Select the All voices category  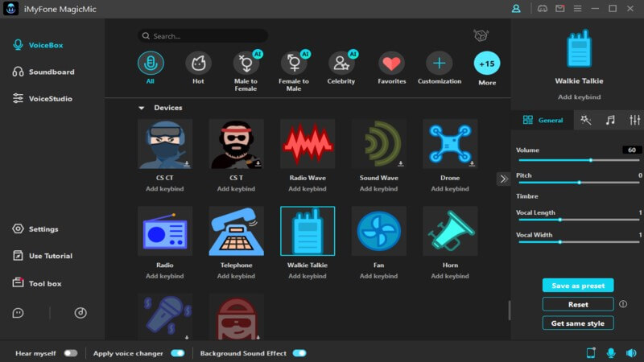(x=151, y=68)
